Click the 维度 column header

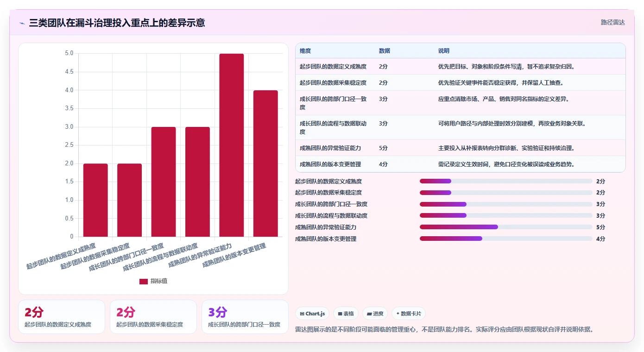coord(305,50)
